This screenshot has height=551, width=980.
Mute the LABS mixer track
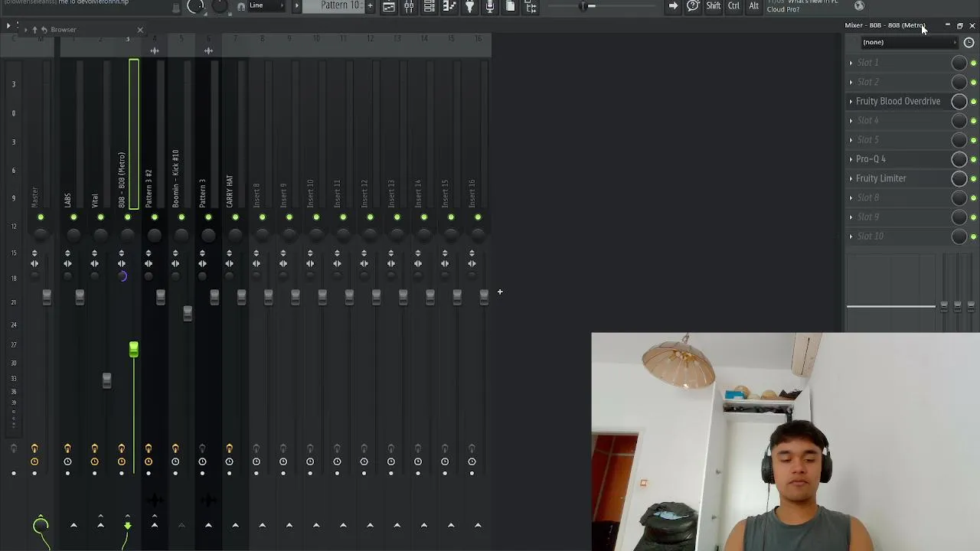click(73, 217)
